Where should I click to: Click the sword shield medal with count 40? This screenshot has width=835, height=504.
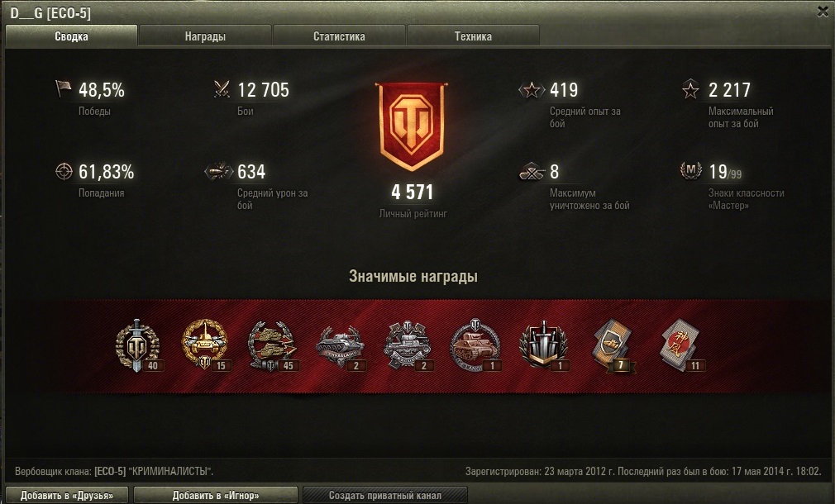click(137, 345)
